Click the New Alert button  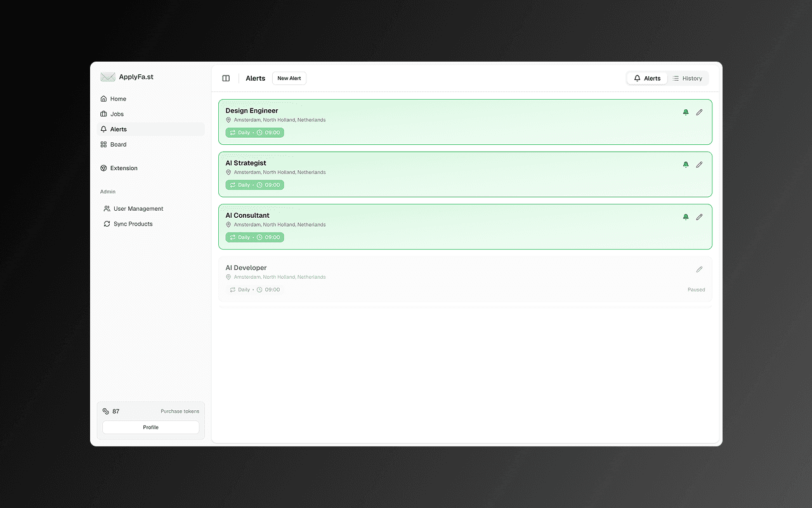tap(289, 78)
